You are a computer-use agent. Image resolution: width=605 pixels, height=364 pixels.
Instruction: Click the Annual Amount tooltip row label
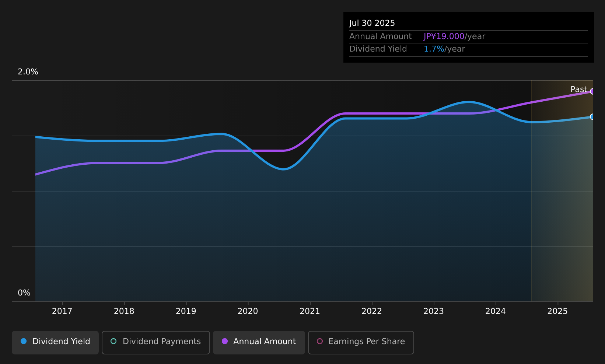click(381, 36)
